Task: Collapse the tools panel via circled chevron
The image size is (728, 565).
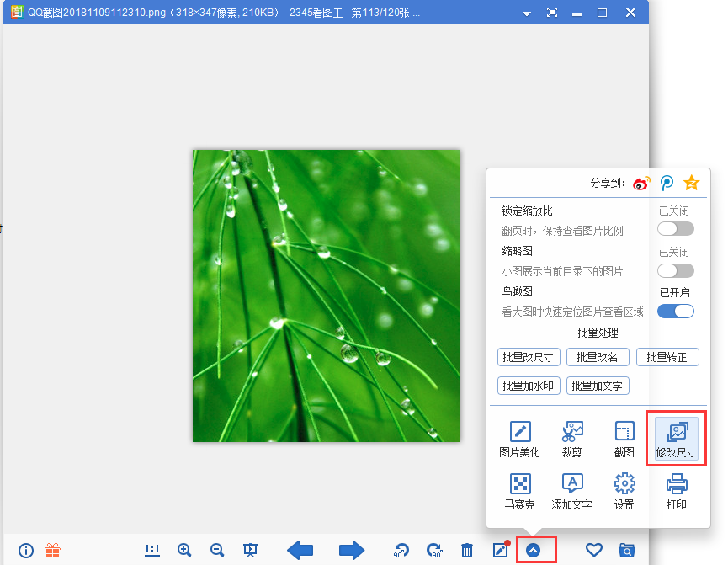Action: tap(534, 550)
